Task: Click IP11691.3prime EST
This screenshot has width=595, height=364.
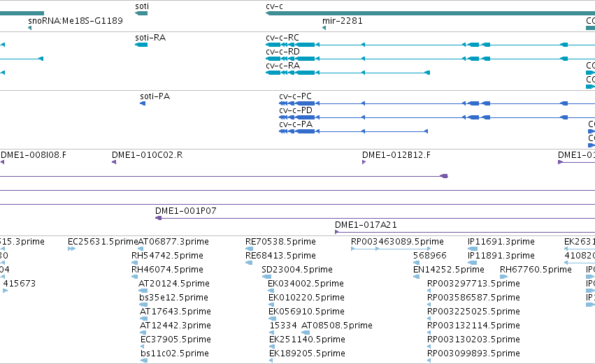Action: click(x=473, y=249)
